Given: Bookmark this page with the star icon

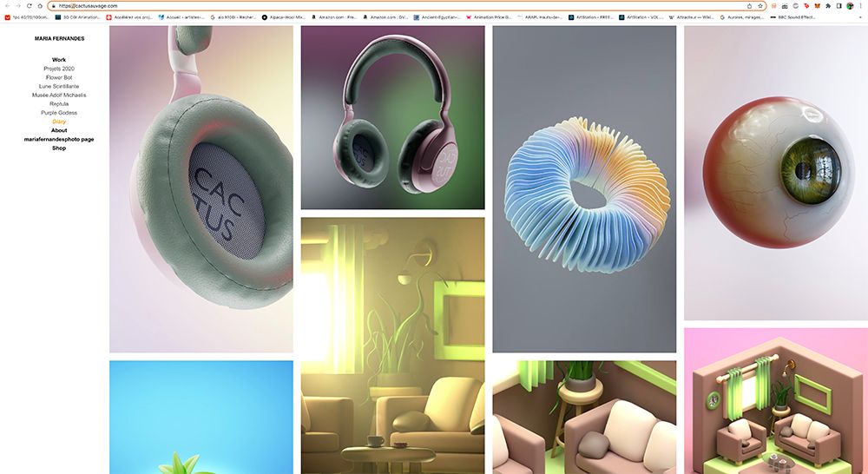Looking at the screenshot, I should [x=760, y=5].
